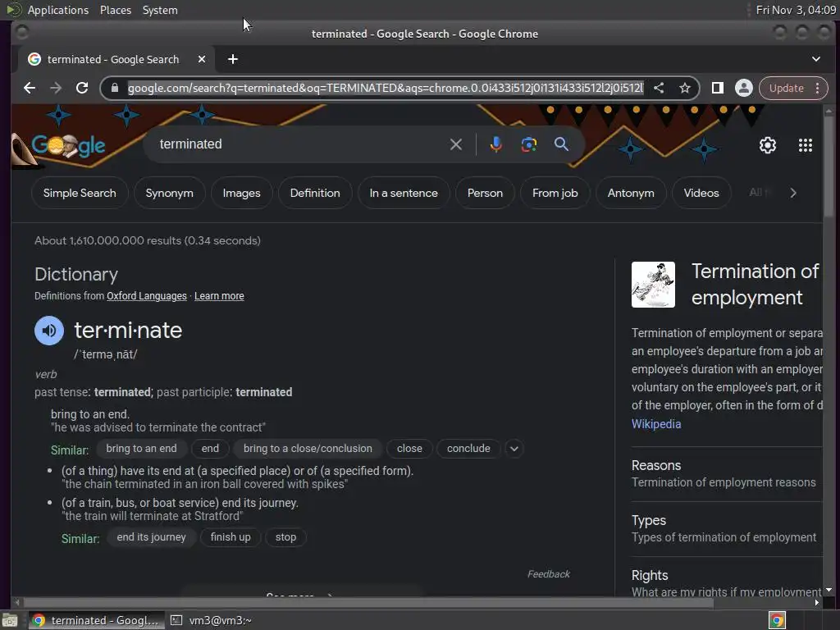Screen dimensions: 840x630
Task: Select the Person filter chip
Action: (485, 193)
